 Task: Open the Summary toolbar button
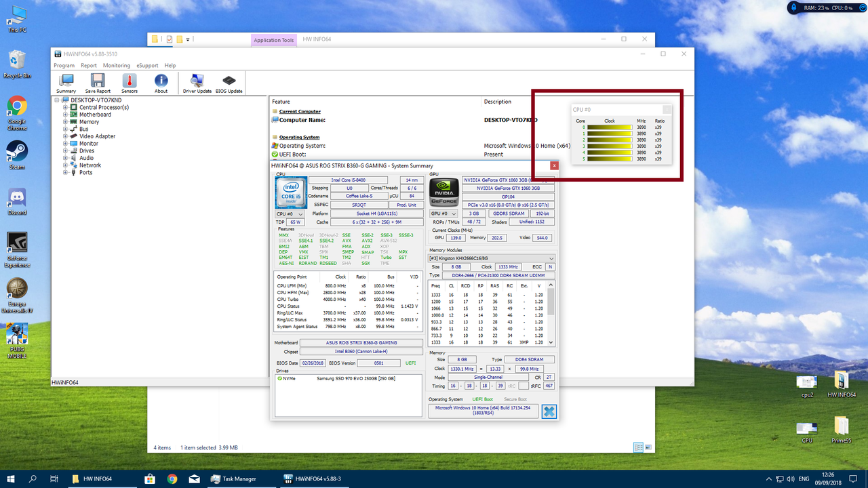[x=66, y=83]
